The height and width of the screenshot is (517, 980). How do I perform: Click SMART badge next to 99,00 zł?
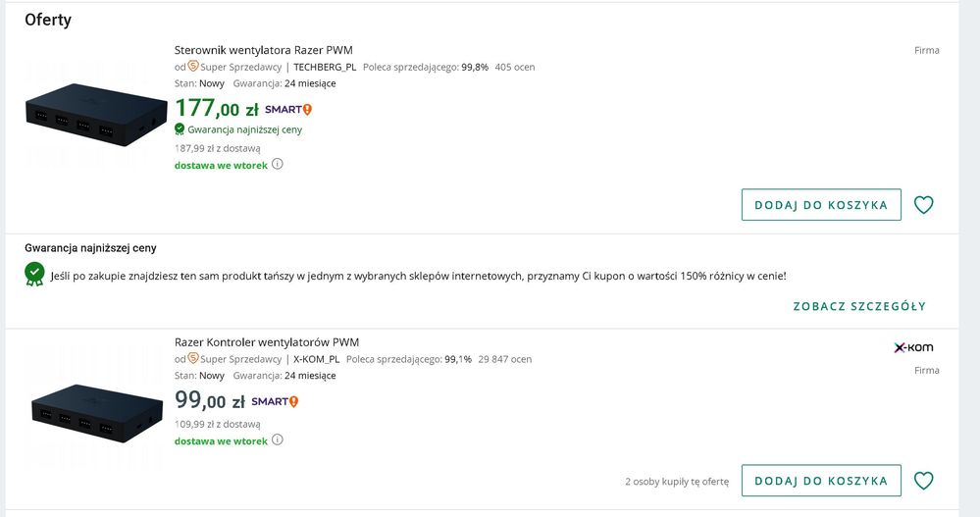(x=275, y=401)
